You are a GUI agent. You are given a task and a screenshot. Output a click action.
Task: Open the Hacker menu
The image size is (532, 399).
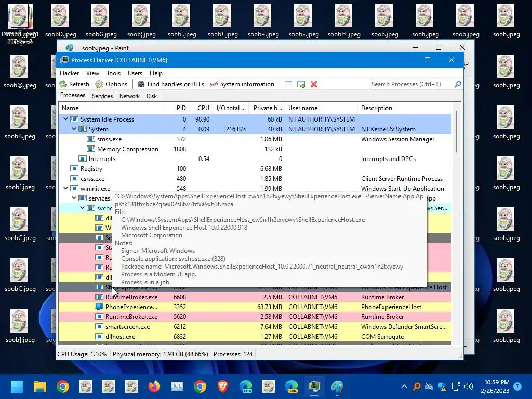[x=69, y=73]
